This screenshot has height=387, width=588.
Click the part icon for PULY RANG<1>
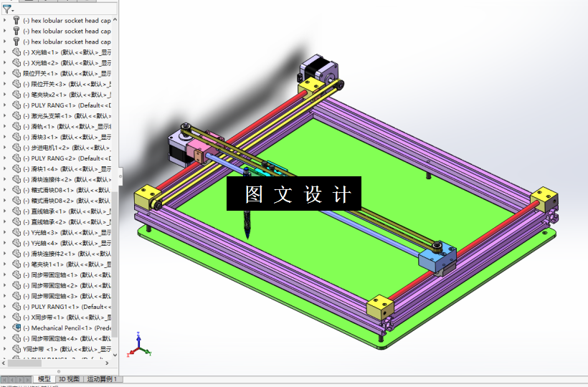tap(16, 105)
